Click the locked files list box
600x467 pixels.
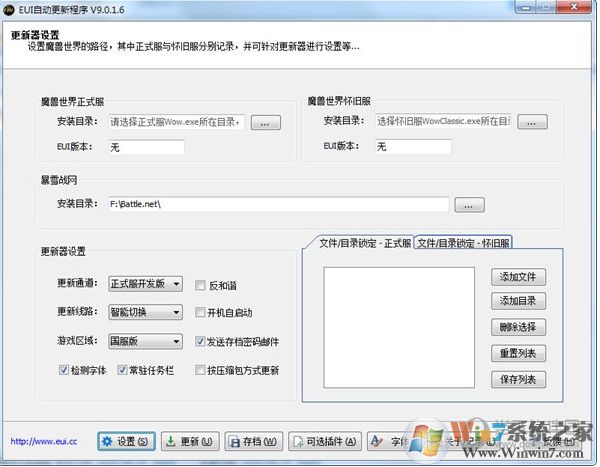[399, 328]
